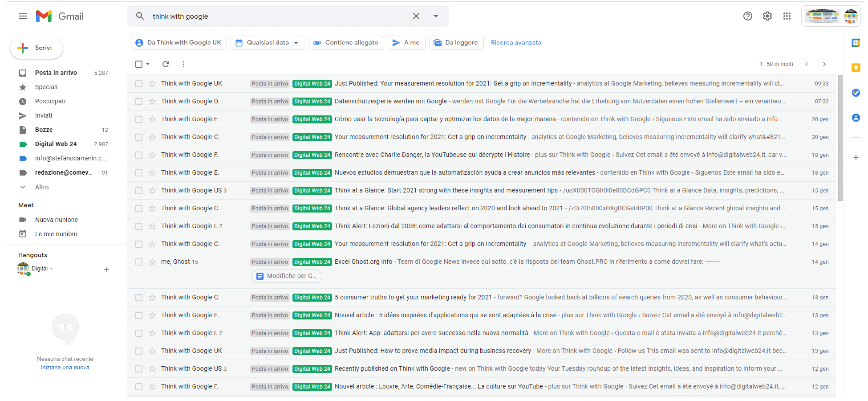Star the Excel Ghost.org Info email
868x401 pixels.
click(151, 262)
